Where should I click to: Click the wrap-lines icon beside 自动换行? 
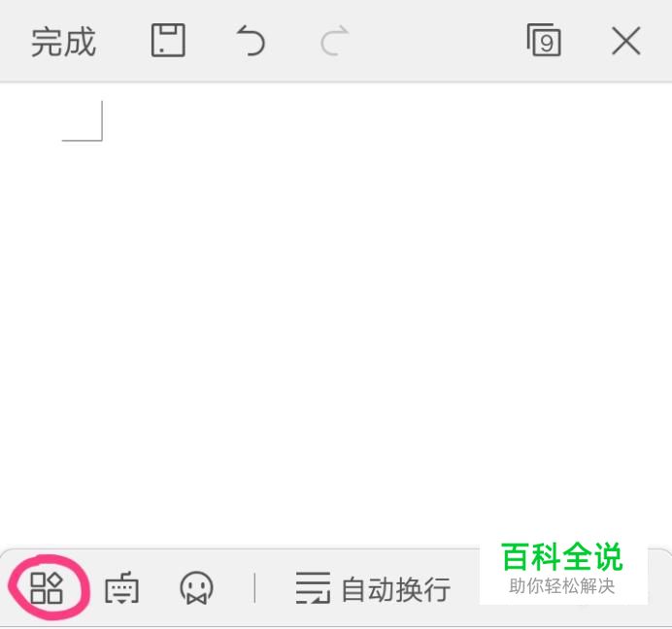[x=313, y=588]
